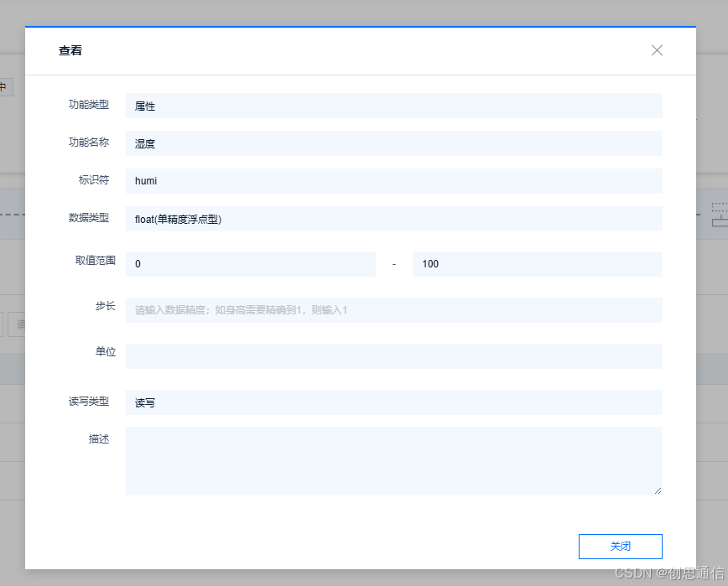Image resolution: width=728 pixels, height=586 pixels.
Task: Click the 功能名称 field showing 湿度
Action: (393, 143)
